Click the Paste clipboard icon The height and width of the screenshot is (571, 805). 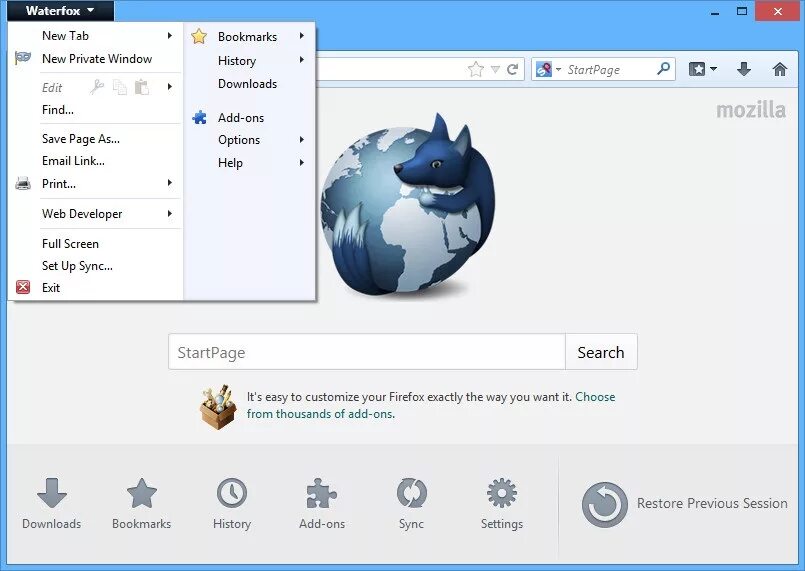click(142, 87)
